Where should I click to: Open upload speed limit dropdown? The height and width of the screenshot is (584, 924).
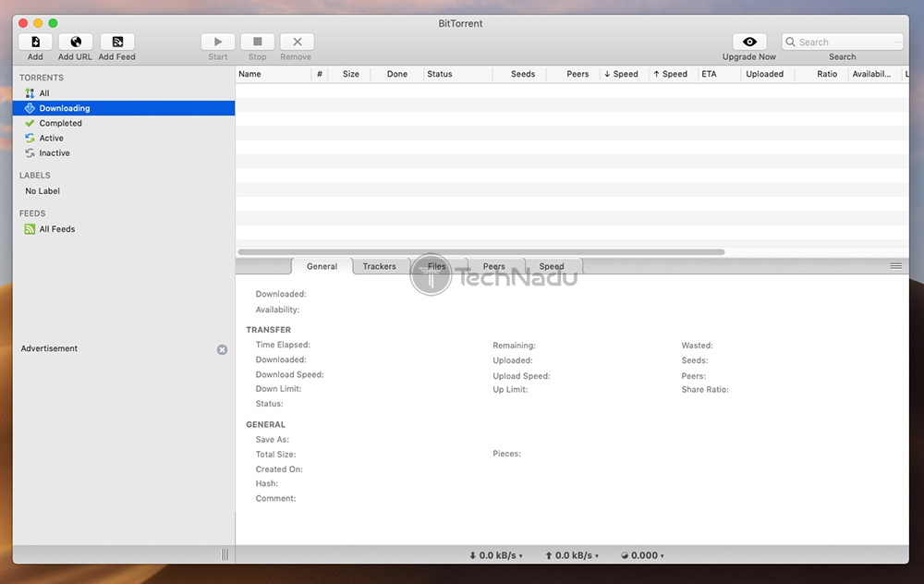coord(572,555)
